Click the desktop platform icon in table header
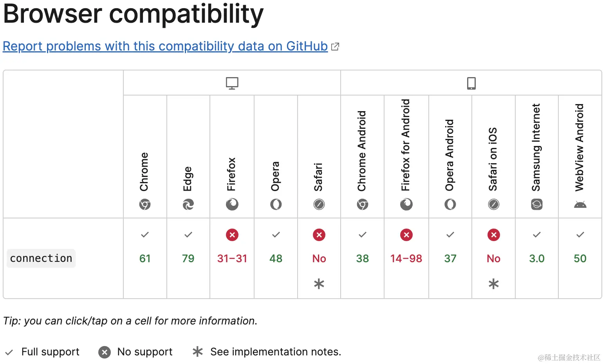603x364 pixels. tap(232, 83)
